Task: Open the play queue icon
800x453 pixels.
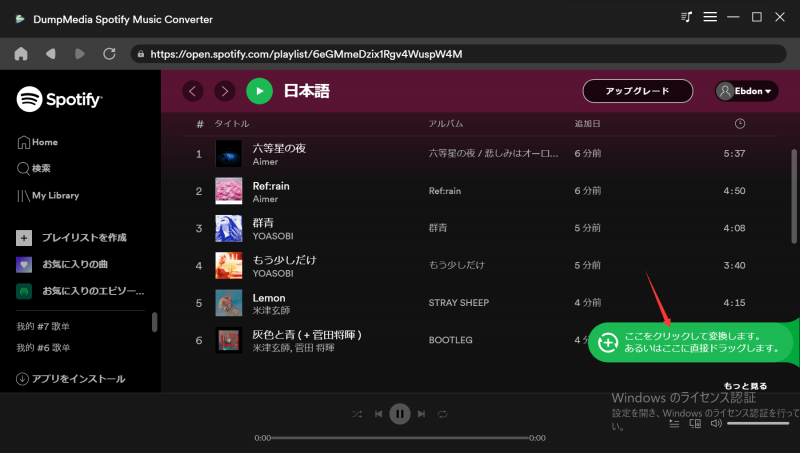Action: 674,423
